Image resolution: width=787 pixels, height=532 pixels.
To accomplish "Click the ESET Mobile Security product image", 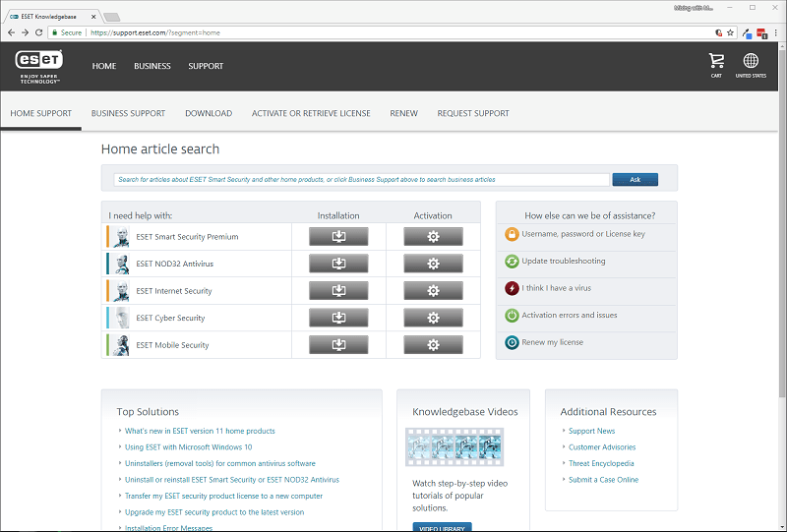I will coord(120,345).
